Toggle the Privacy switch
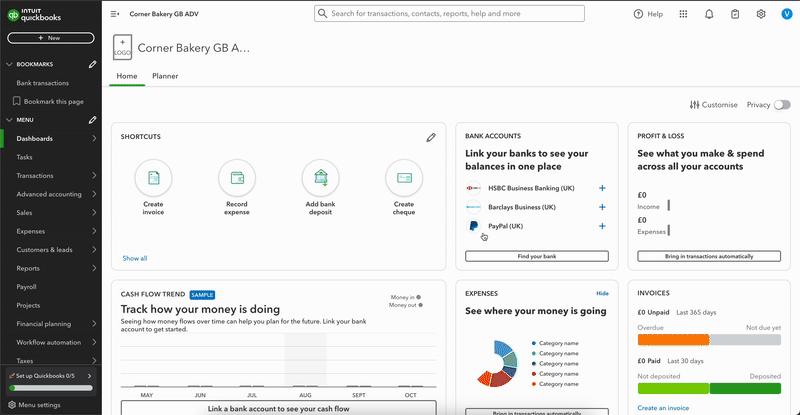This screenshot has width=800, height=415. (x=782, y=105)
